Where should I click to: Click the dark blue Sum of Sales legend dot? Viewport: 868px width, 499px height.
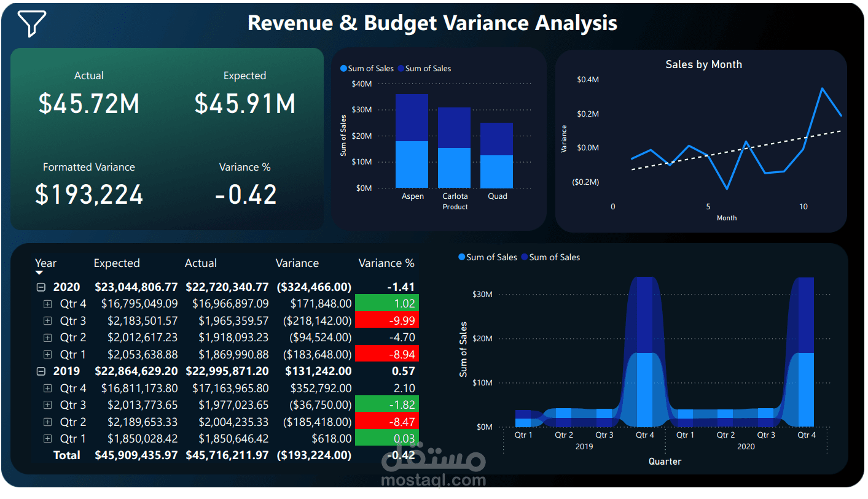[x=401, y=68]
